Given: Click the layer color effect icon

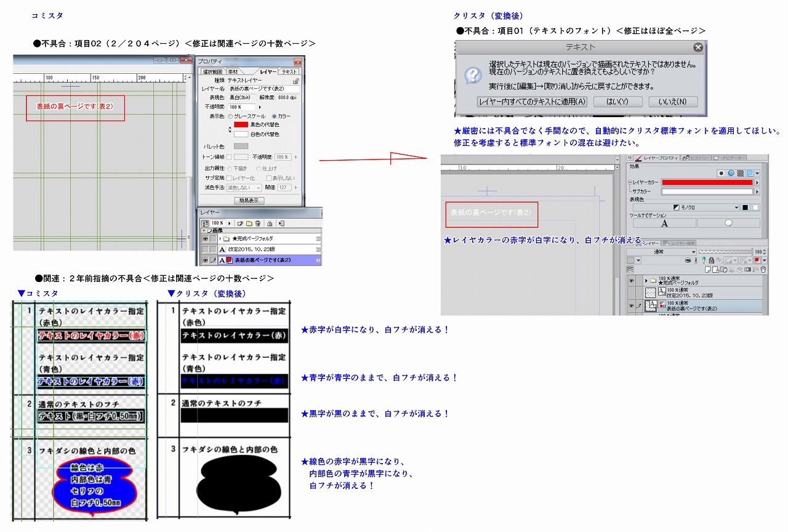Looking at the screenshot, I should pos(750,174).
